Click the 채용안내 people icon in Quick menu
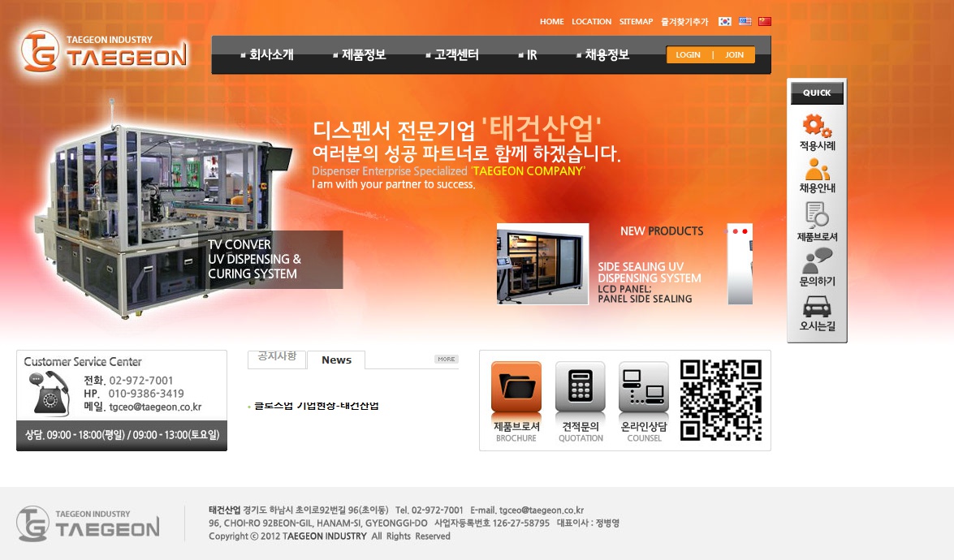 pos(817,170)
